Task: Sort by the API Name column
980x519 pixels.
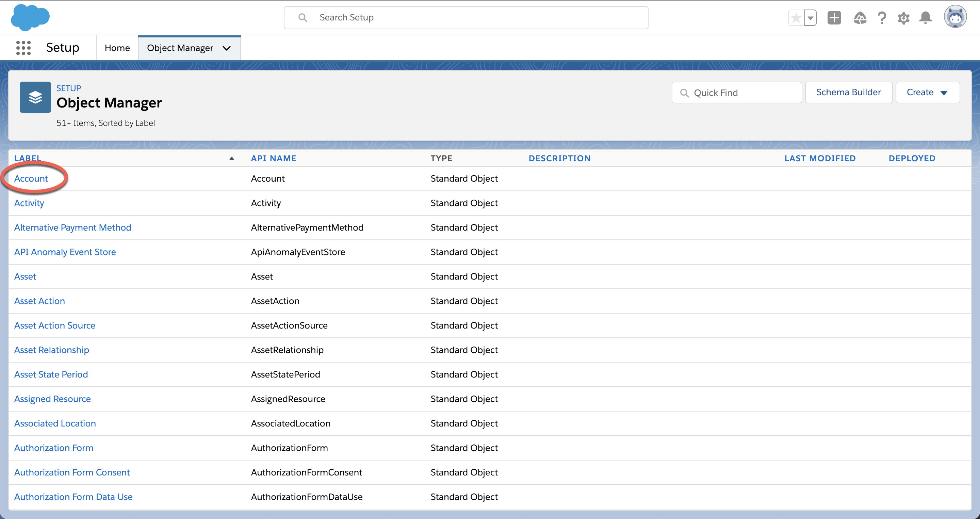Action: pos(274,158)
